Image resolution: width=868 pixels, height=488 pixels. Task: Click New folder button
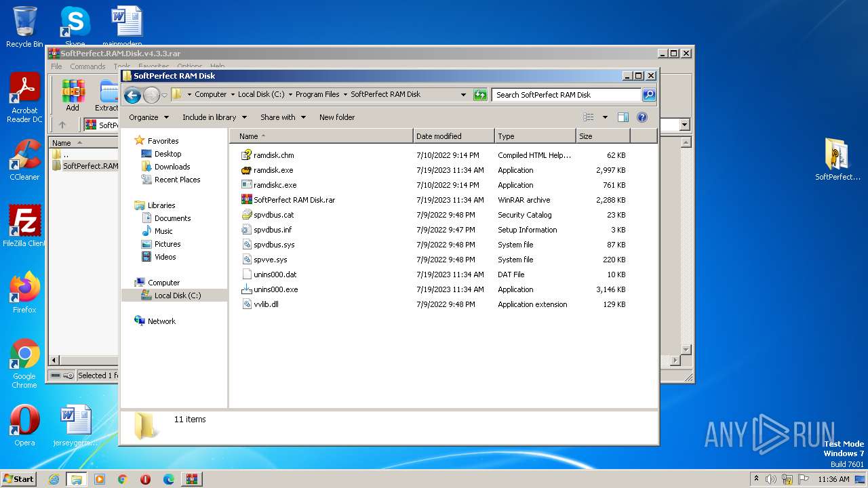pyautogui.click(x=337, y=117)
